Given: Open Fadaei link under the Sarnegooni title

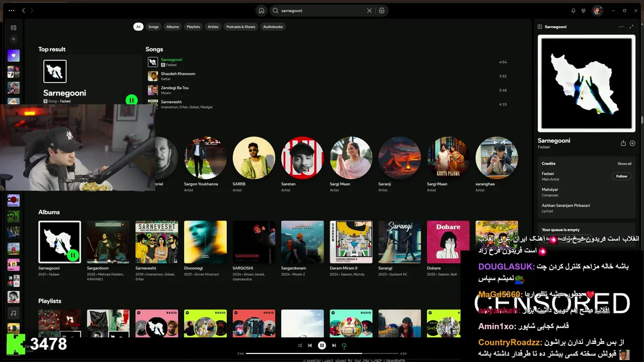Looking at the screenshot, I should click(x=544, y=147).
